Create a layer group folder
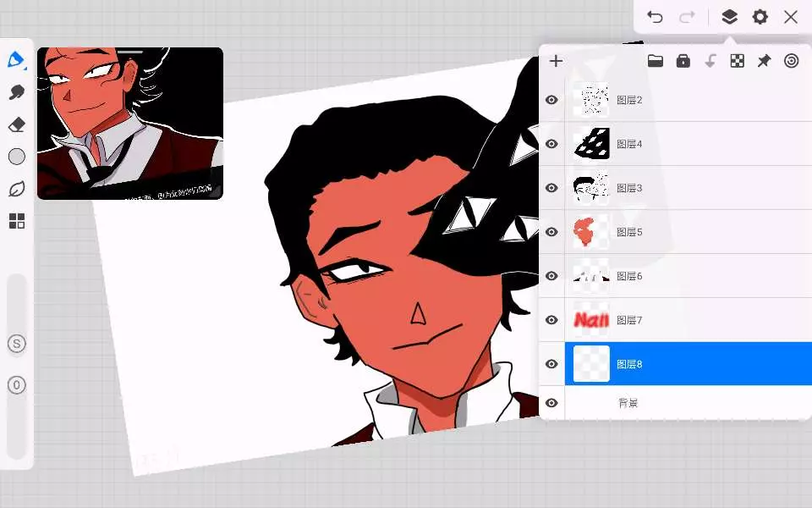Viewport: 812px width, 508px height. pos(655,61)
